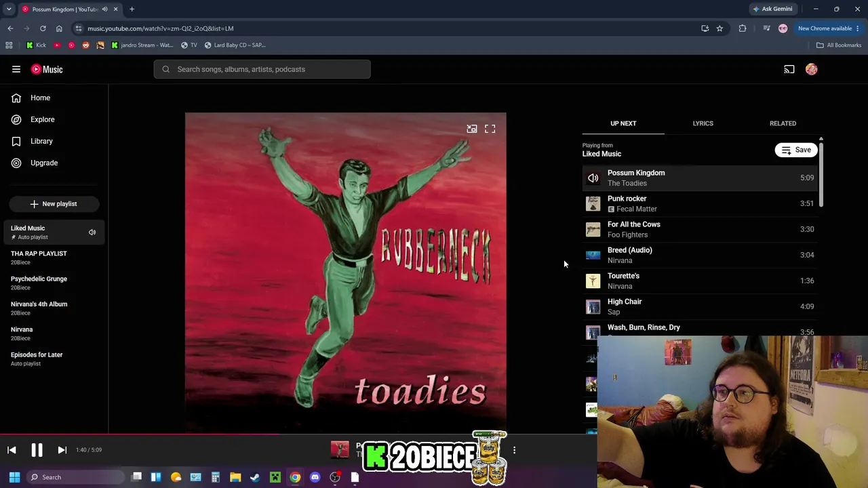Click Foo Fighters artist name in queue
This screenshot has width=868, height=488.
(x=628, y=235)
